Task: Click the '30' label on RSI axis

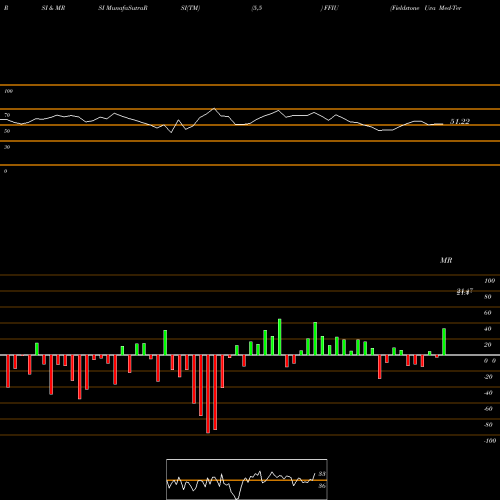Action: click(x=7, y=147)
